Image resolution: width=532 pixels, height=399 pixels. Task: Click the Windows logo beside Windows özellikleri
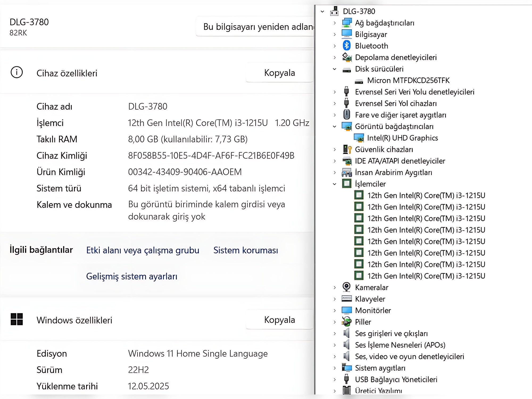(16, 319)
